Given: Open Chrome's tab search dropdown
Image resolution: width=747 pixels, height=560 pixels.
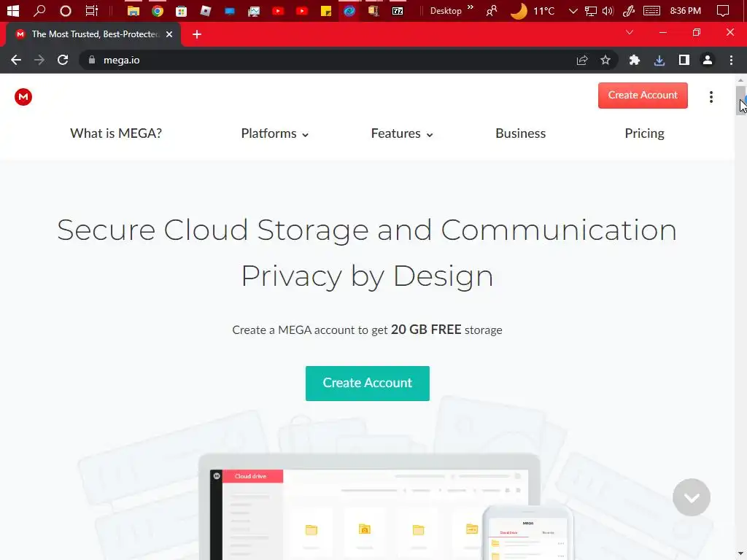Looking at the screenshot, I should click(630, 32).
